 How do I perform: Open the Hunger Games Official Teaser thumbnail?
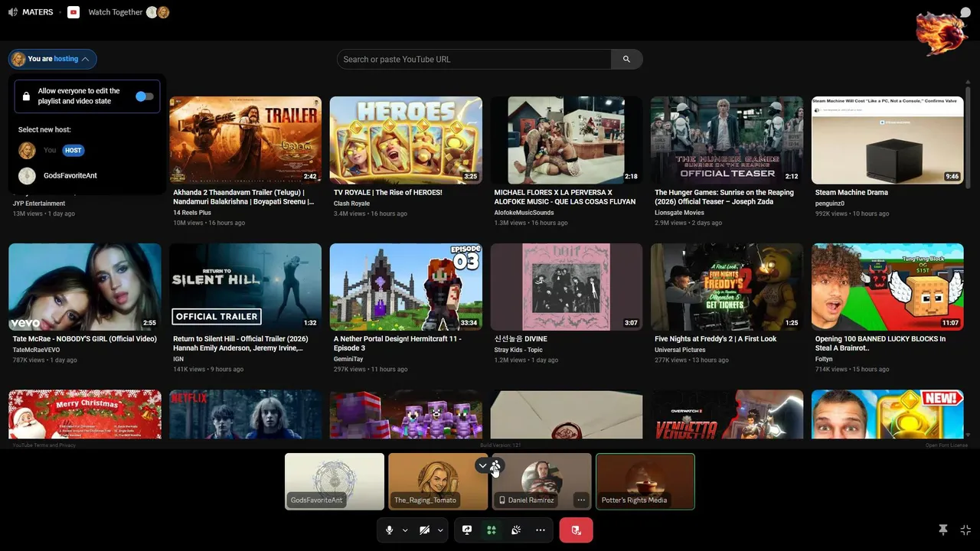coord(727,140)
